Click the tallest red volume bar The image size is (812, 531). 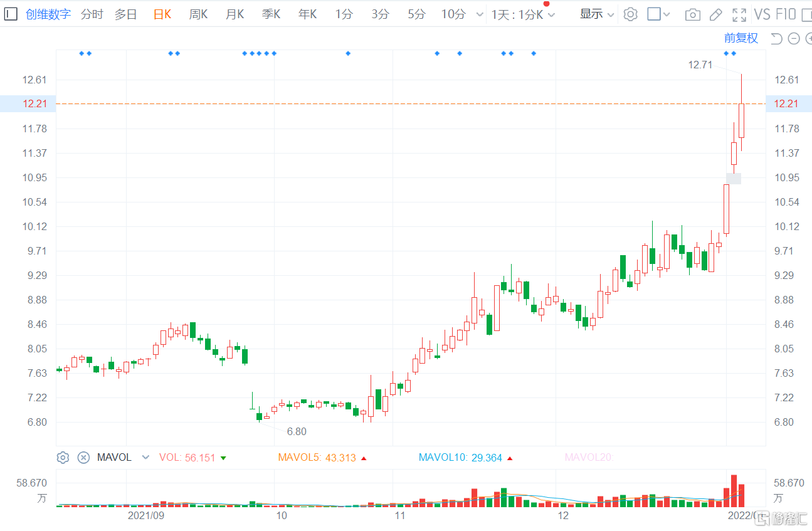click(734, 491)
